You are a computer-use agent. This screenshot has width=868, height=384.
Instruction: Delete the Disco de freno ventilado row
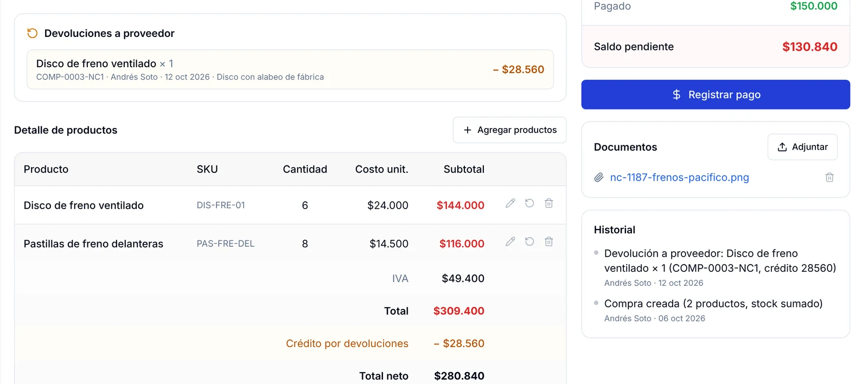coord(549,203)
